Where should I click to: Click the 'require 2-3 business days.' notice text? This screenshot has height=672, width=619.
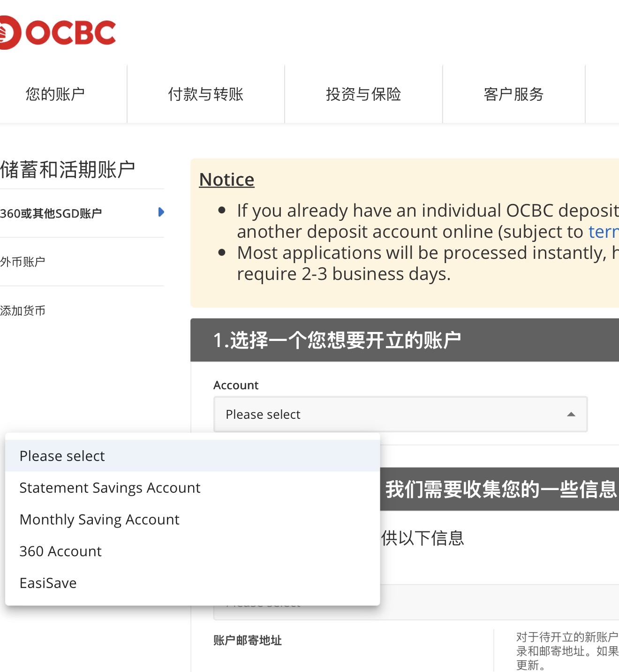pyautogui.click(x=344, y=274)
